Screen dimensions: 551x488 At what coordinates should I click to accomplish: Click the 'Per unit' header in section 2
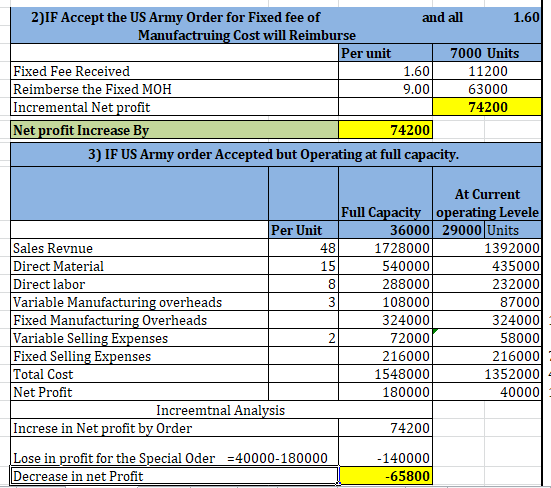(x=385, y=53)
